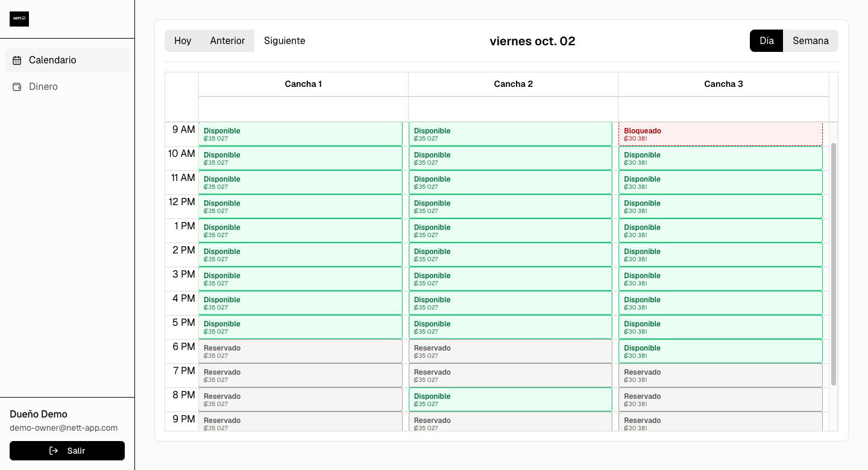The width and height of the screenshot is (868, 470).
Task: Open the Bloqueado 9 AM slot on Cancha 3
Action: click(720, 134)
